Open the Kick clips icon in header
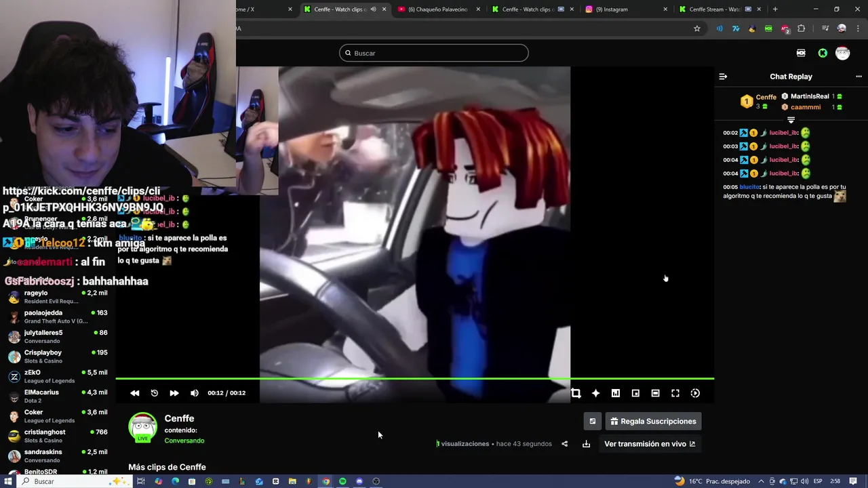 801,53
